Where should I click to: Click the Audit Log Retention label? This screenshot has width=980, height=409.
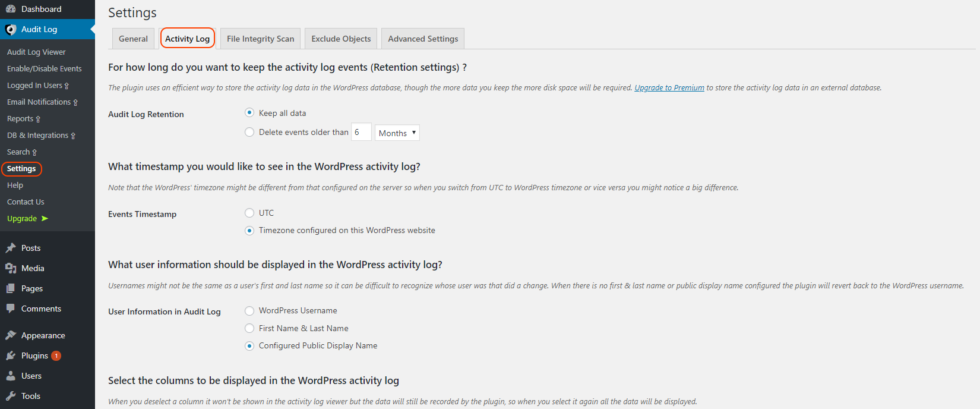[x=146, y=114]
